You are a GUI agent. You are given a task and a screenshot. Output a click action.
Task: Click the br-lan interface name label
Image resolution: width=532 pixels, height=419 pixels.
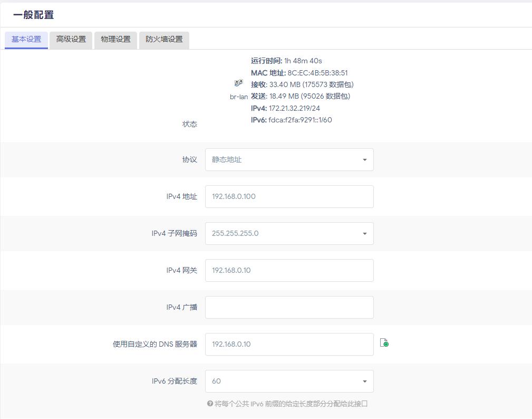239,97
